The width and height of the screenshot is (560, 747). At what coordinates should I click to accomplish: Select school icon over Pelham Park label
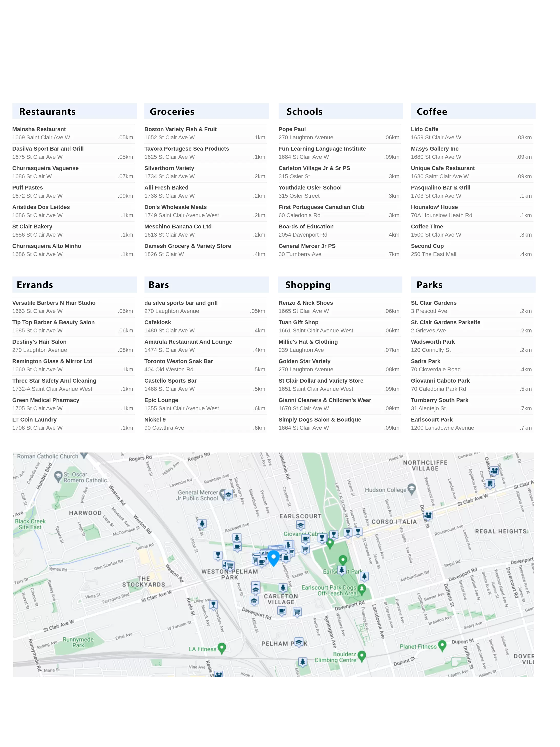pos(299,642)
